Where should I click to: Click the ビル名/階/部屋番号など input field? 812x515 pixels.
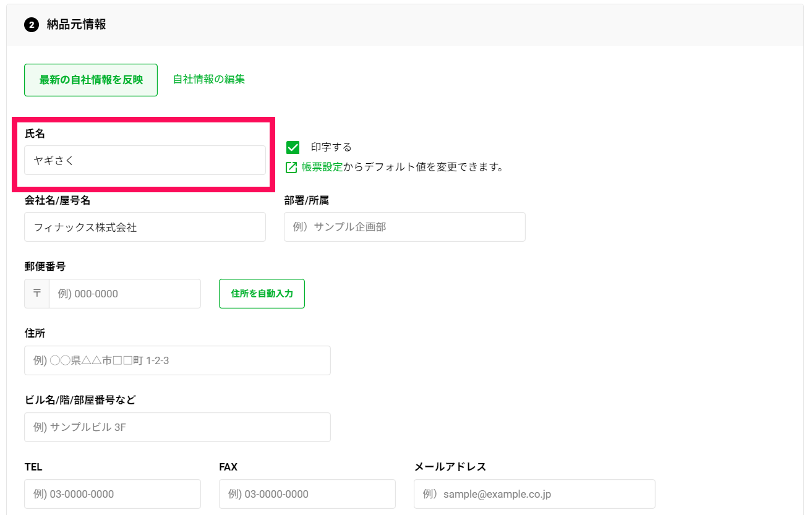[177, 427]
